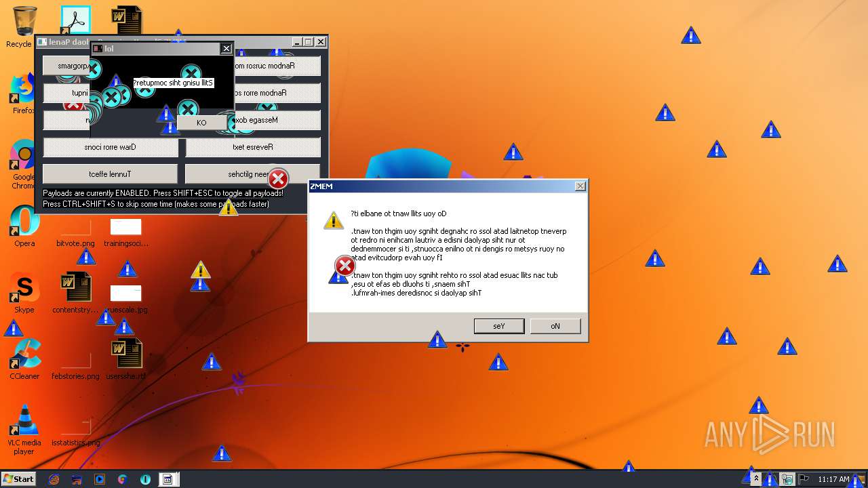Toggle the 'txet esreveR' payload
The image size is (868, 488).
253,147
